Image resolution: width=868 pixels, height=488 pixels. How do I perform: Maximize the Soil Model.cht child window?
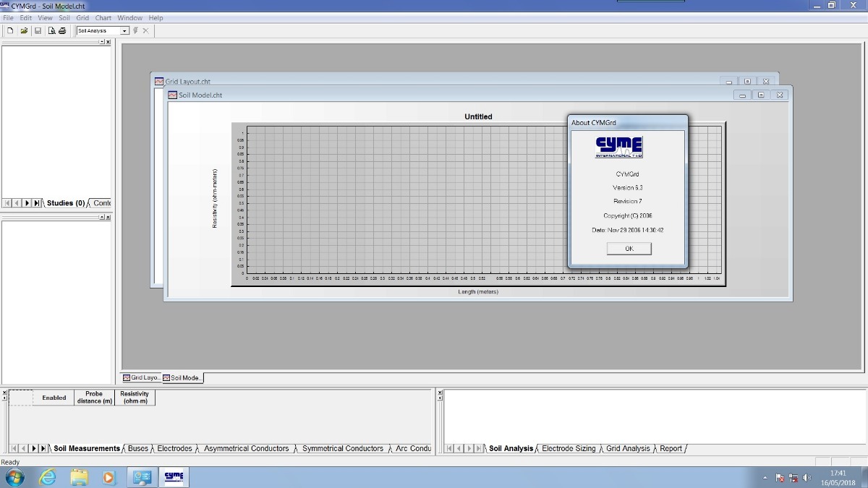tap(761, 95)
